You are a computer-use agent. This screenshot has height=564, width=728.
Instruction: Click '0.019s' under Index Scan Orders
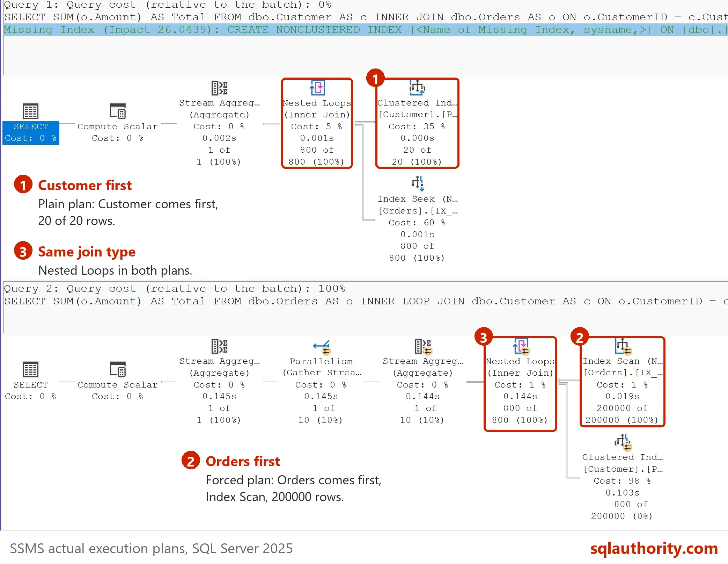(x=623, y=396)
